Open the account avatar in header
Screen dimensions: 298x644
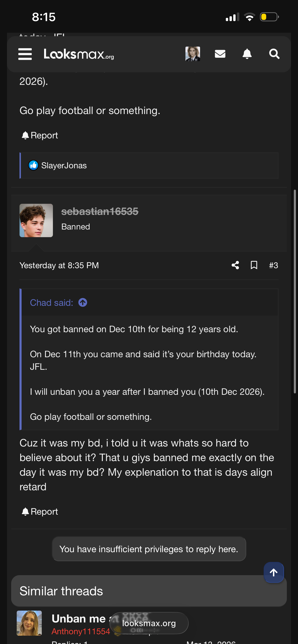click(x=193, y=54)
